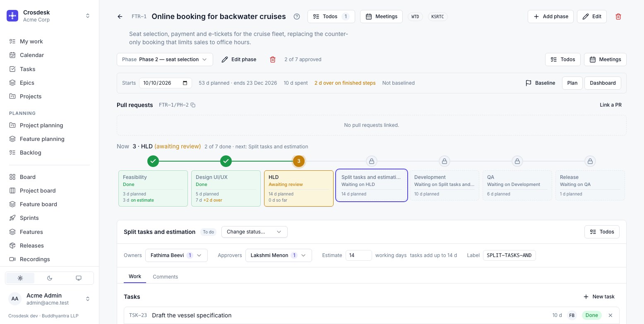Click the lock icon above Development
Image resolution: width=644 pixels, height=324 pixels.
click(445, 161)
